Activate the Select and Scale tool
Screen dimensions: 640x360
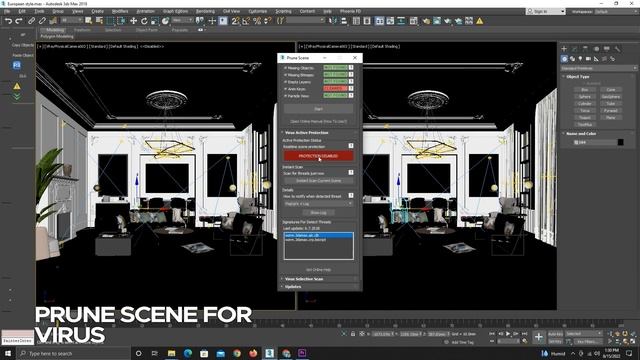[x=154, y=21]
